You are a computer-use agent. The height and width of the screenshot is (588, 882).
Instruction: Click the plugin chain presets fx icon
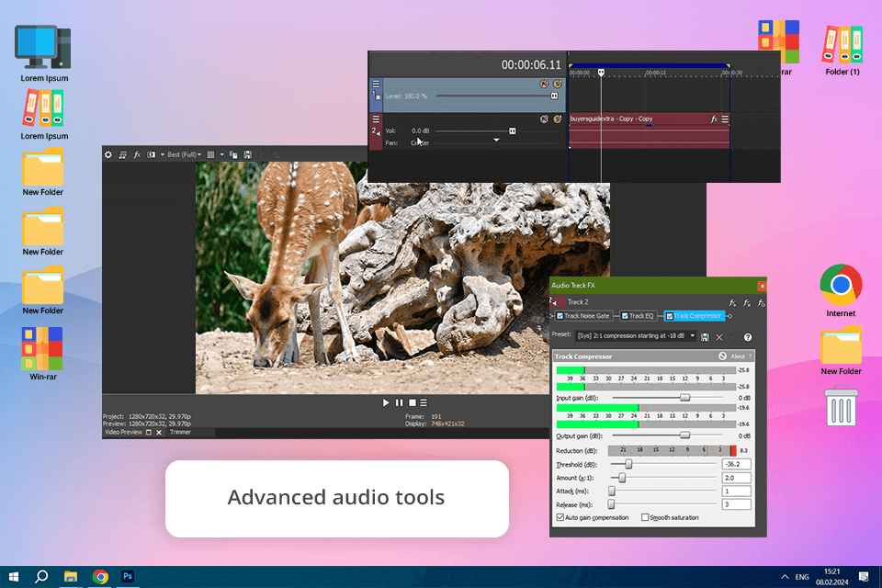[761, 303]
